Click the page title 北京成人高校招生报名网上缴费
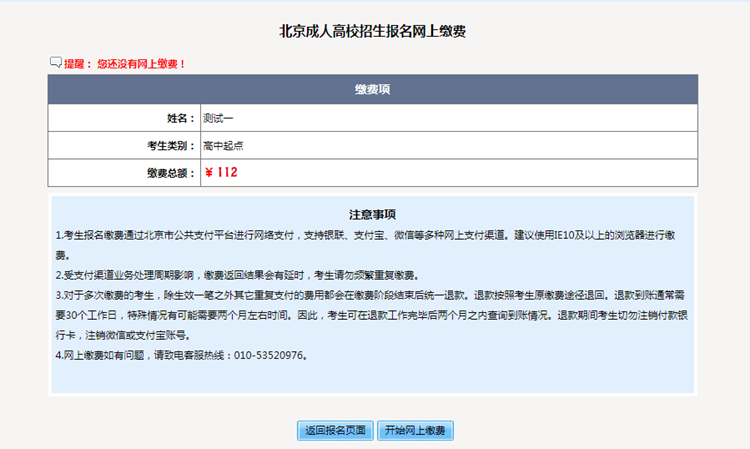 [372, 31]
